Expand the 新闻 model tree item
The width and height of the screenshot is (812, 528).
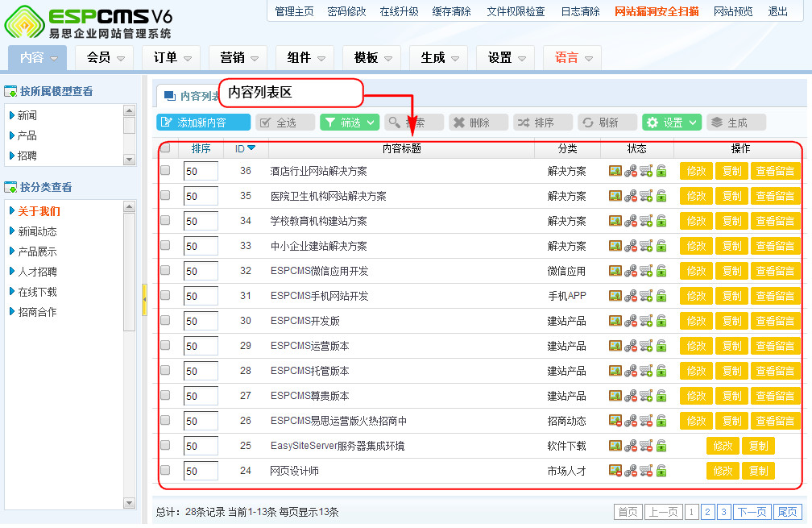coord(12,115)
